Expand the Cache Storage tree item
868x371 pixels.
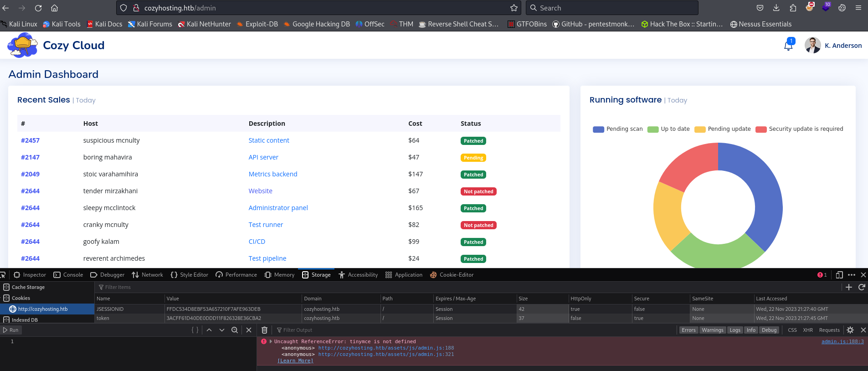tap(28, 287)
